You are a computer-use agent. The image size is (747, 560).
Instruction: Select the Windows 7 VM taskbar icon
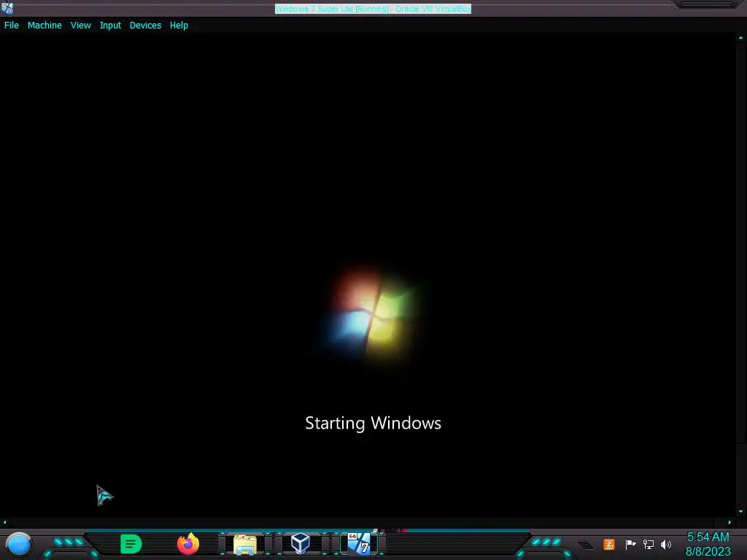pos(359,544)
